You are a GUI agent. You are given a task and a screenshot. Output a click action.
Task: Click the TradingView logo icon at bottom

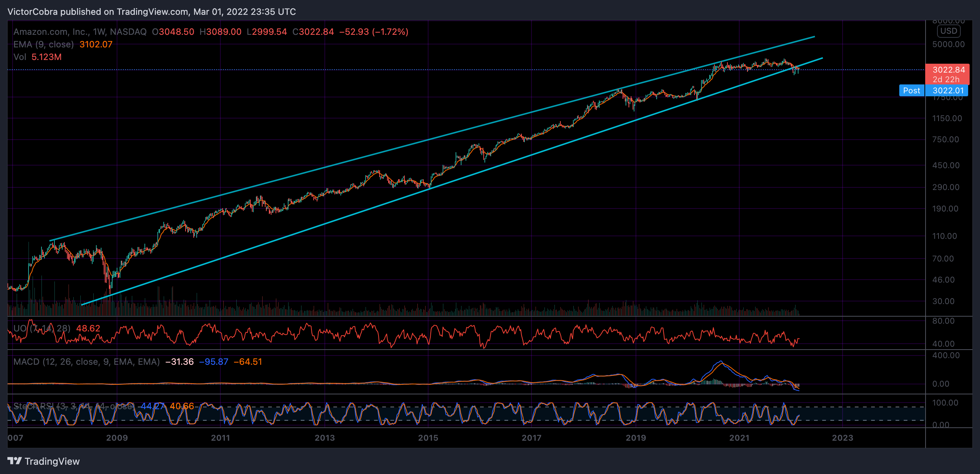(14, 461)
